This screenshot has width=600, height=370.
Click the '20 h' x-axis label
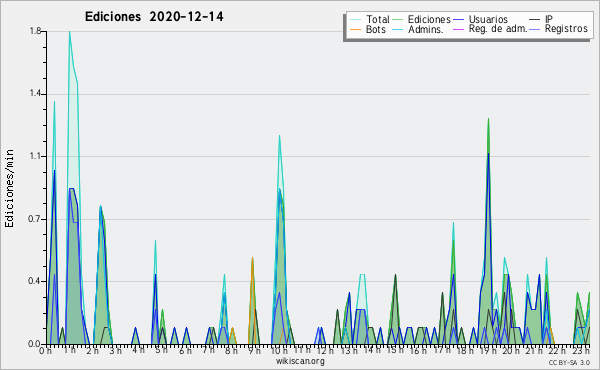pyautogui.click(x=511, y=350)
